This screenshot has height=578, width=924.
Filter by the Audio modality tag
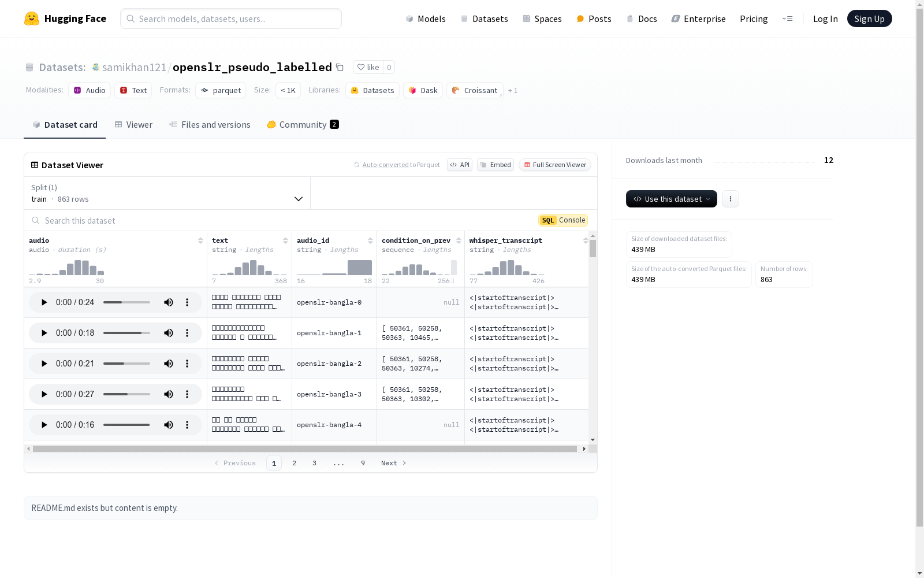[x=90, y=90]
